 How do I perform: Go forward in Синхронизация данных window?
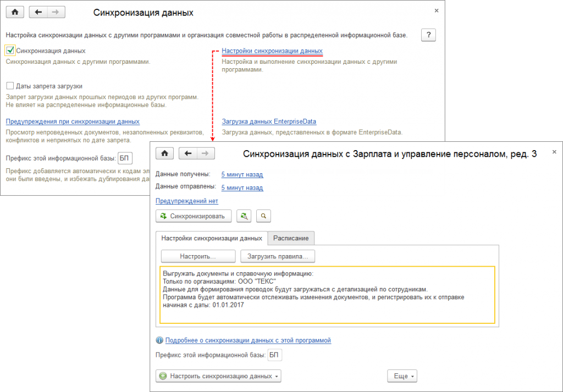(56, 12)
